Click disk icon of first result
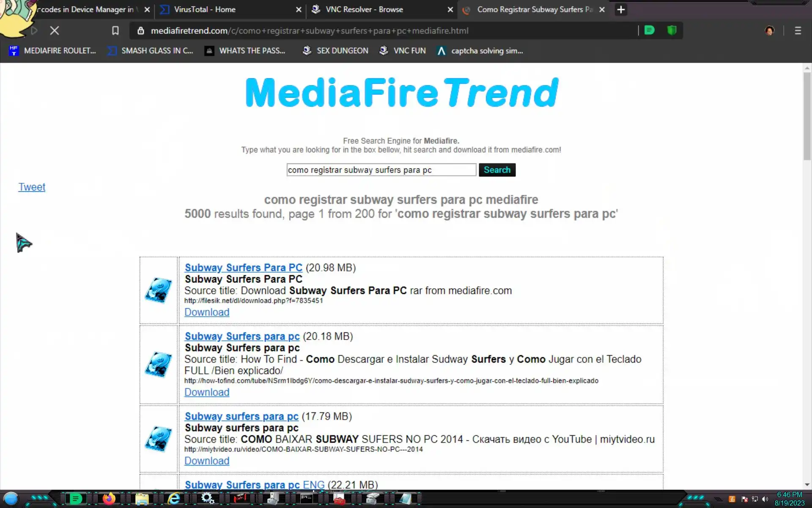This screenshot has height=508, width=812. (x=159, y=290)
